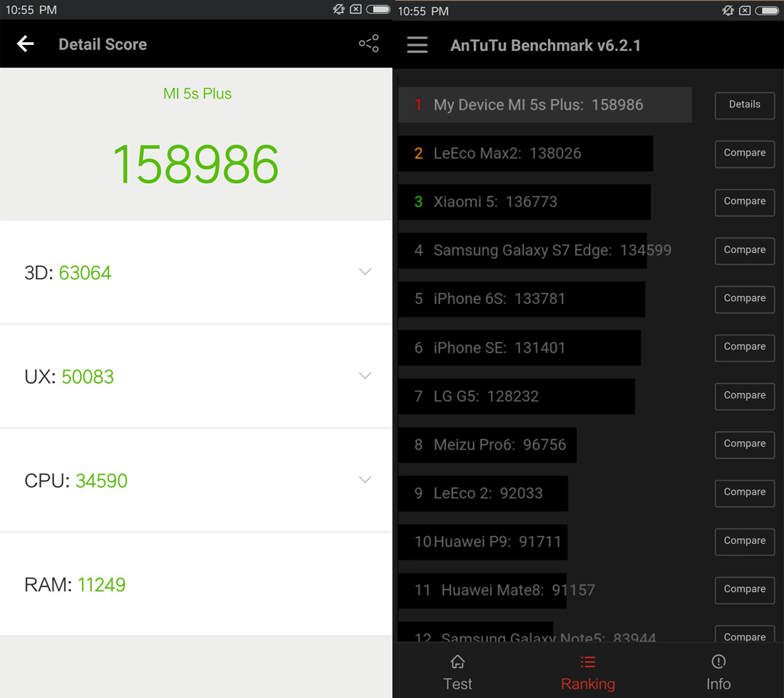This screenshot has width=784, height=698.
Task: Tap the RAM: 11249 score text
Action: [x=75, y=585]
